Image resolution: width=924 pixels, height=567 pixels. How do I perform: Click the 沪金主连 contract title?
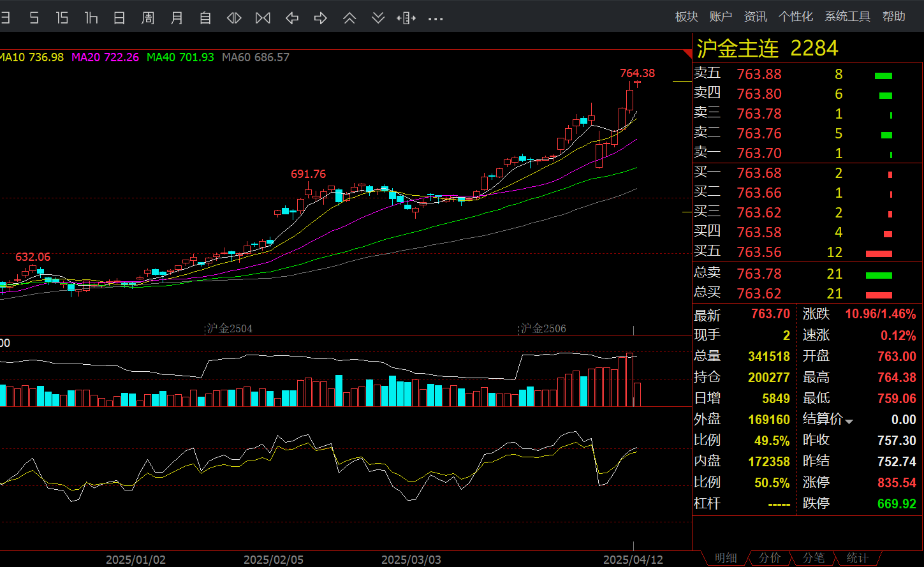[x=738, y=48]
